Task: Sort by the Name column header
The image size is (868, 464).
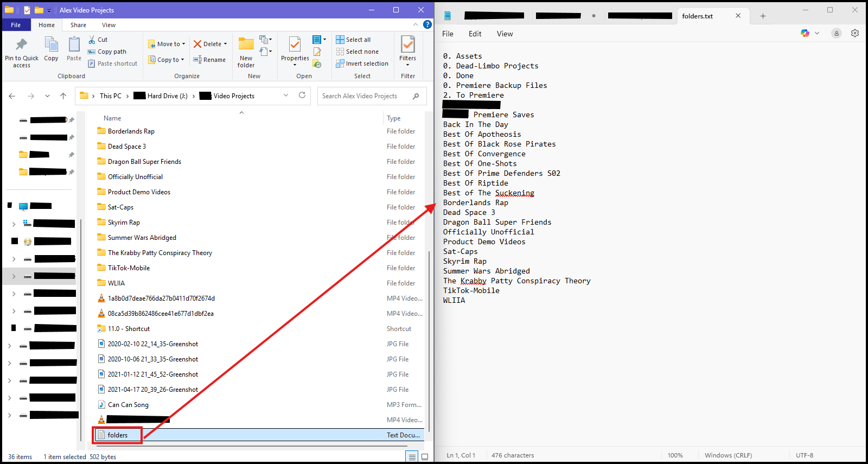Action: pyautogui.click(x=112, y=118)
